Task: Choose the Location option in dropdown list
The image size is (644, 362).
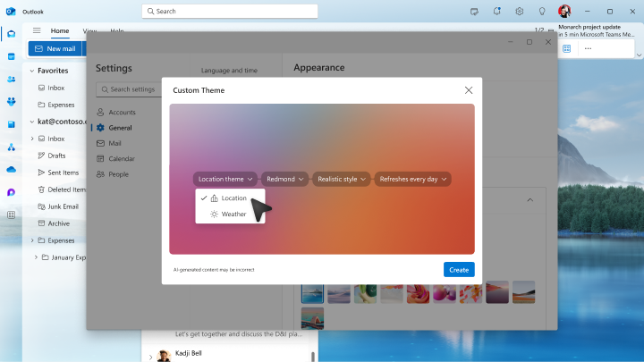Action: coord(230,198)
